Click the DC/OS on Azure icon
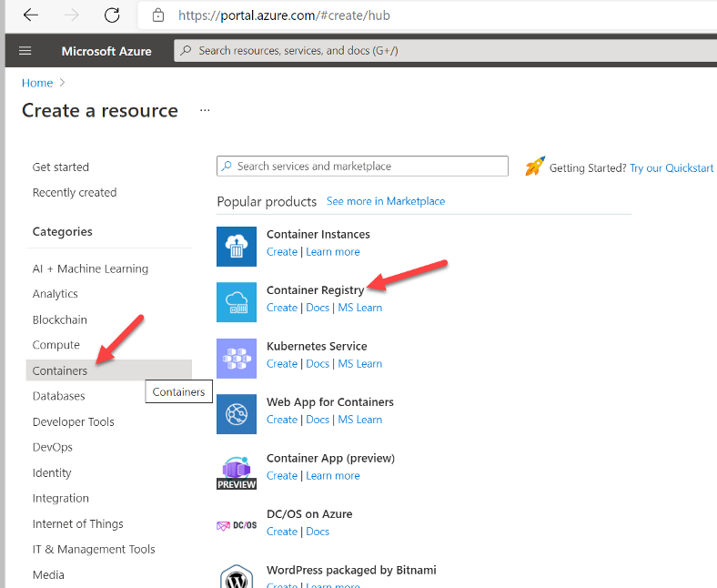Image resolution: width=717 pixels, height=588 pixels. pyautogui.click(x=237, y=525)
